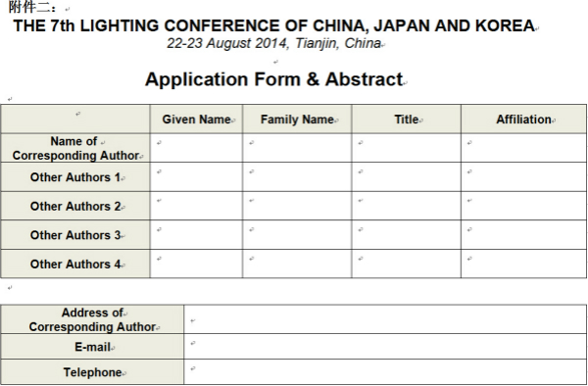Image resolution: width=588 pixels, height=386 pixels.
Task: Click Family Name cell for Corresponding Author
Action: click(297, 148)
